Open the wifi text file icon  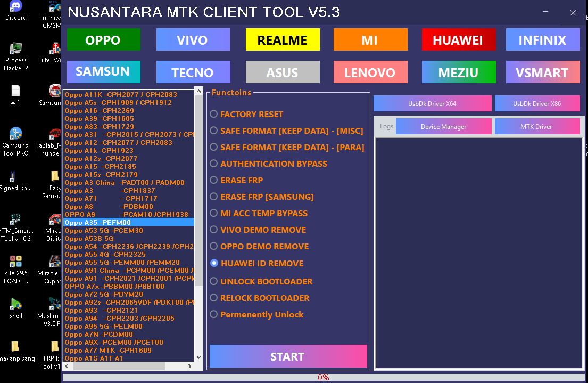pyautogui.click(x=16, y=95)
